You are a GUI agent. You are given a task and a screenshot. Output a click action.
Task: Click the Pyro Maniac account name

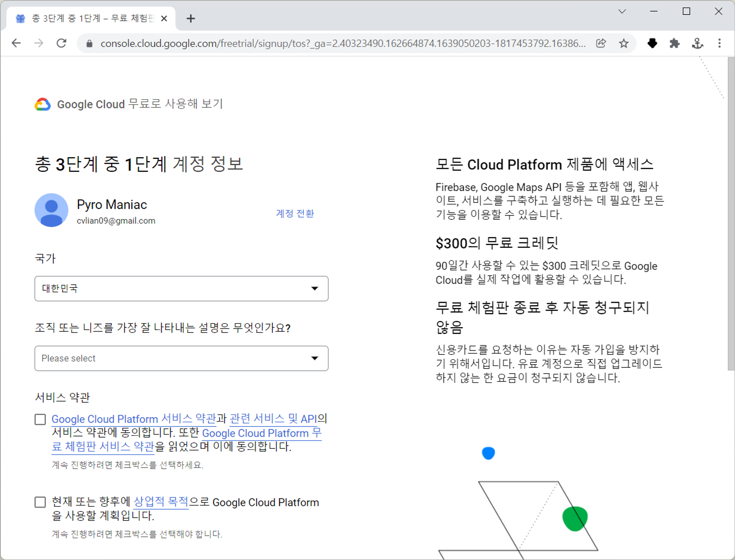click(112, 205)
